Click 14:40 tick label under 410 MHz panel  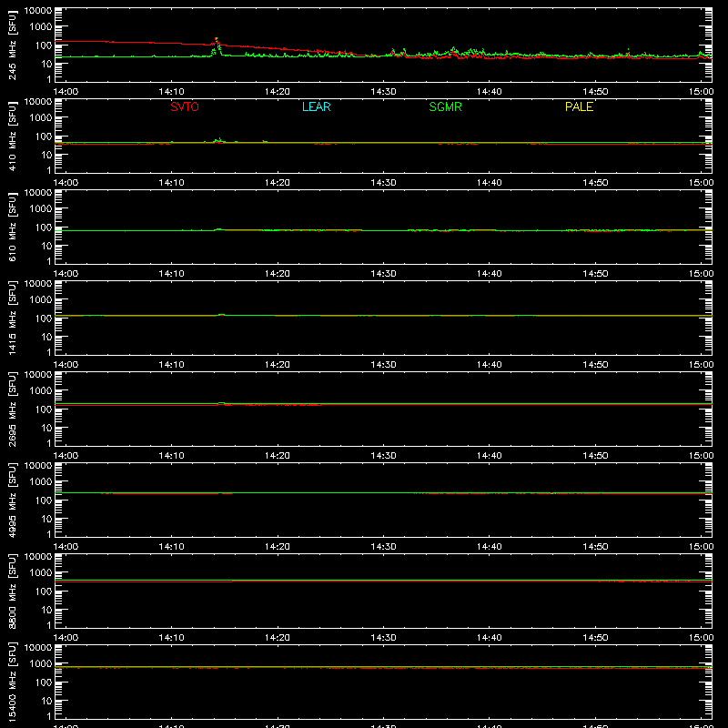[490, 183]
